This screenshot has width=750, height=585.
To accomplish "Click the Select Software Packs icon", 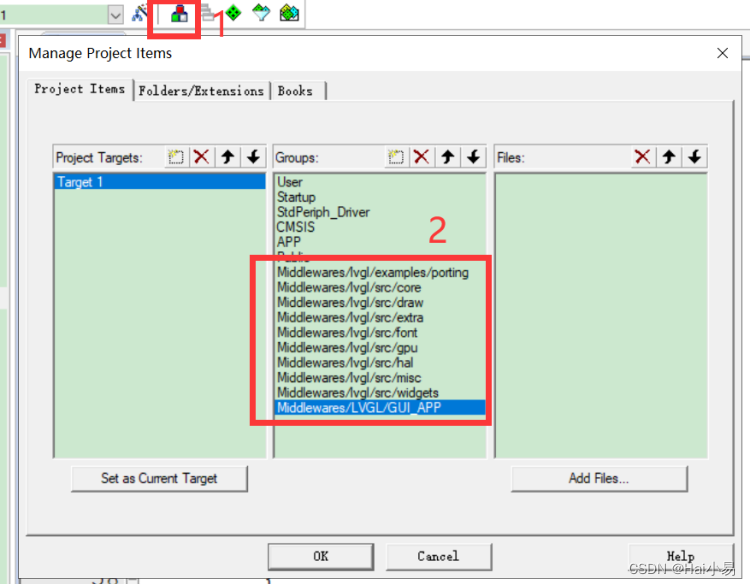I will tap(261, 13).
